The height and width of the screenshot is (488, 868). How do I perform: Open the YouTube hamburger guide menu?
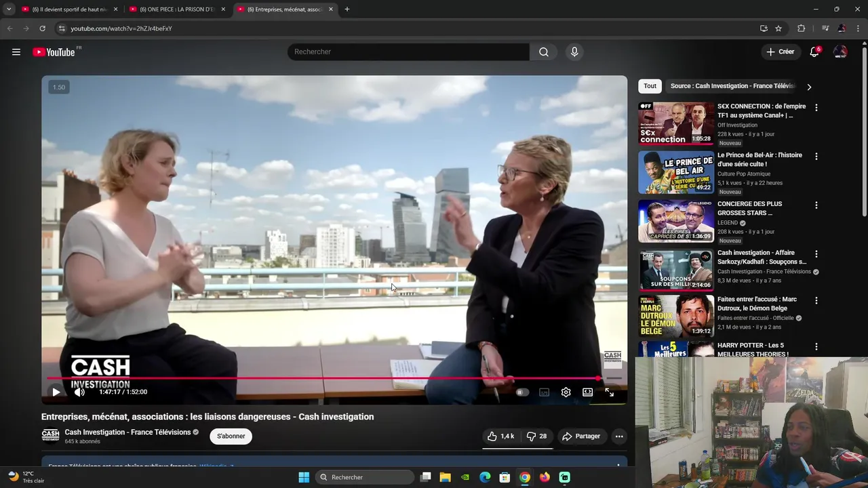pos(16,52)
